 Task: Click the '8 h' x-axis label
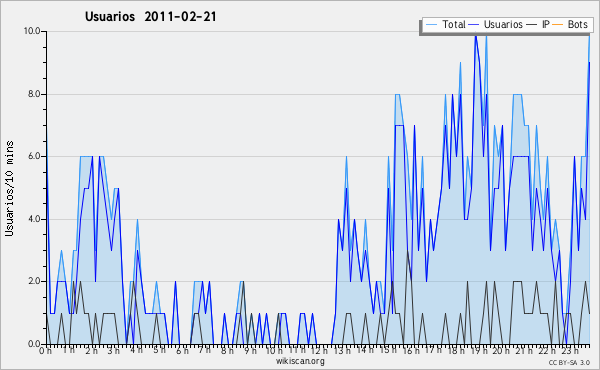[227, 350]
